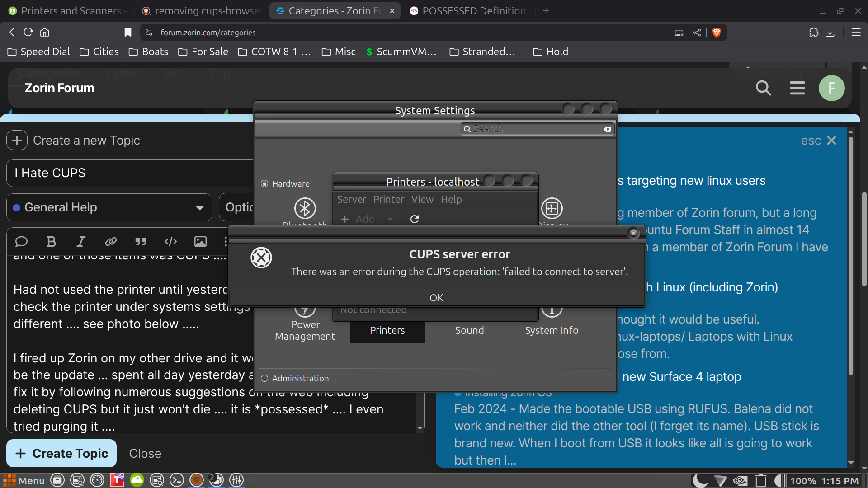Screen dimensions: 868x488
Task: Click the refresh icon in Printers window
Action: pos(414,219)
